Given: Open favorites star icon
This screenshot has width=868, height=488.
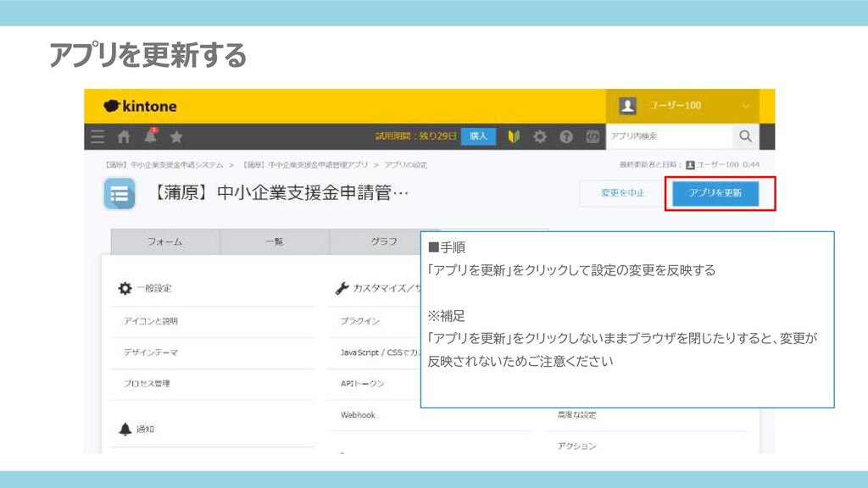Looking at the screenshot, I should pos(176,136).
